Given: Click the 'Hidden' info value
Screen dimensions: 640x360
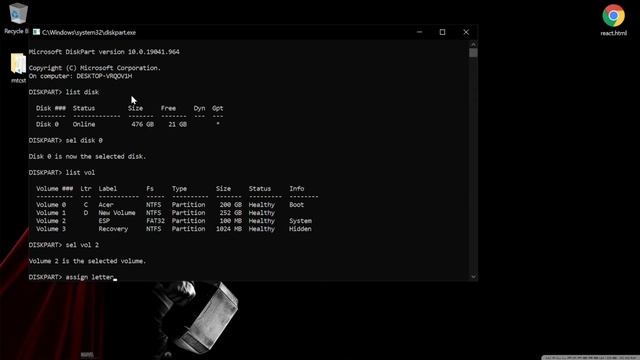Looking at the screenshot, I should 300,229.
